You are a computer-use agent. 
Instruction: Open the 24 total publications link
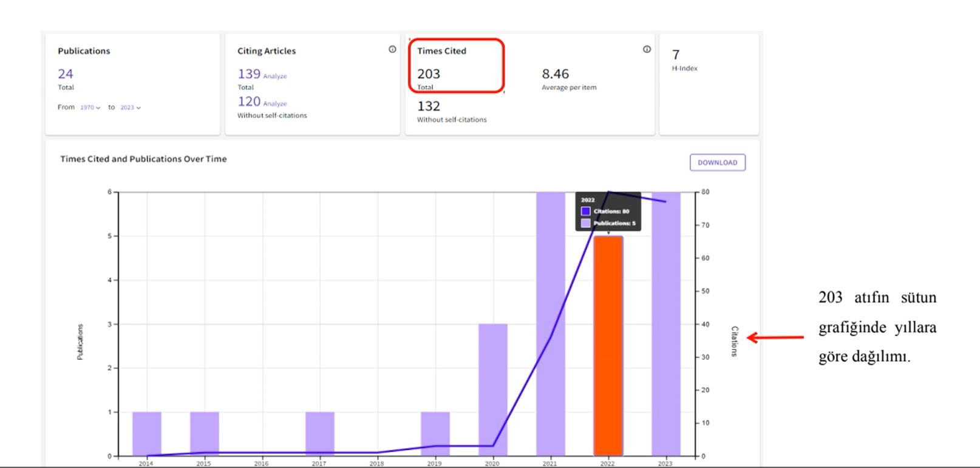(x=66, y=74)
